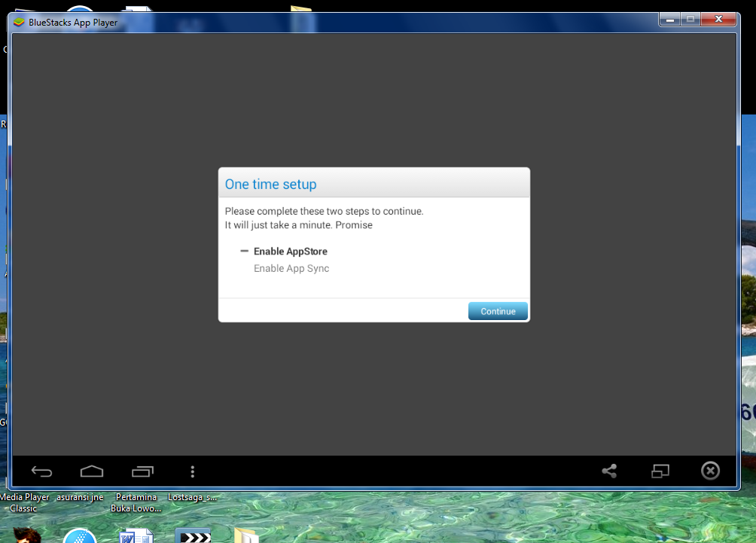
Task: Toggle the full screen icon in bottom bar
Action: pos(660,471)
